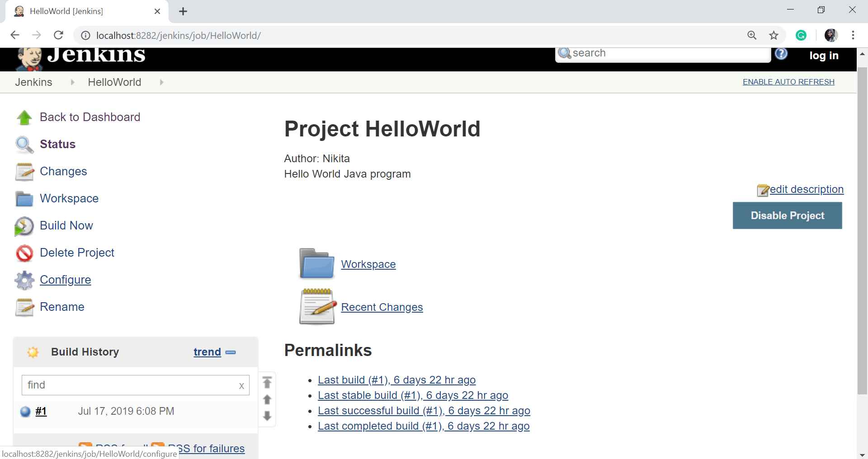Click the Workspace folder icon in sidebar
The image size is (868, 459).
[x=24, y=199]
